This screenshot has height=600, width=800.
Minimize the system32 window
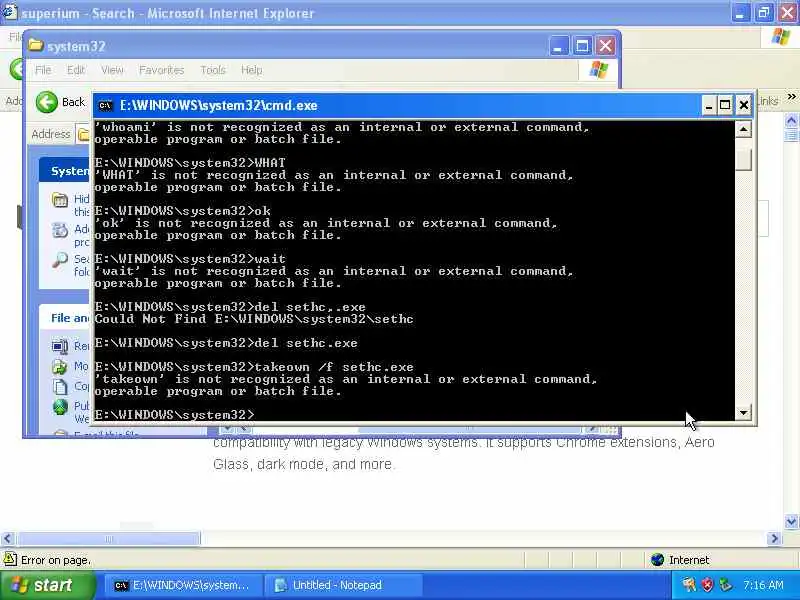tap(559, 46)
